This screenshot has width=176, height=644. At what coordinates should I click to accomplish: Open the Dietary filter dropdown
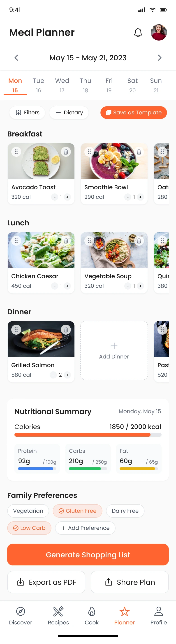(69, 113)
